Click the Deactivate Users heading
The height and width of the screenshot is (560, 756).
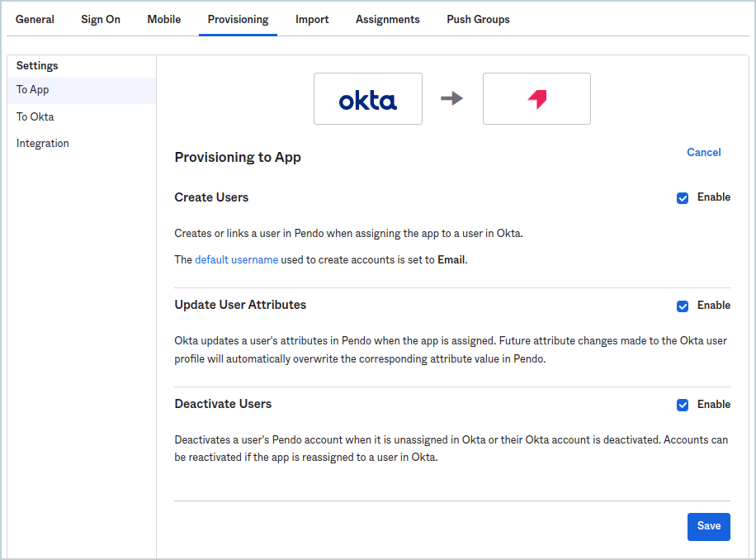point(223,404)
